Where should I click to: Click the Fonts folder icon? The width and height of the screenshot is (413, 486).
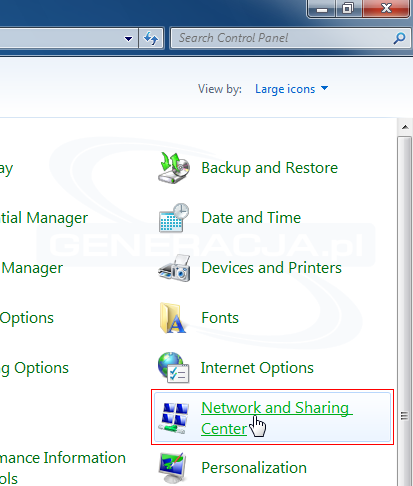(x=173, y=318)
